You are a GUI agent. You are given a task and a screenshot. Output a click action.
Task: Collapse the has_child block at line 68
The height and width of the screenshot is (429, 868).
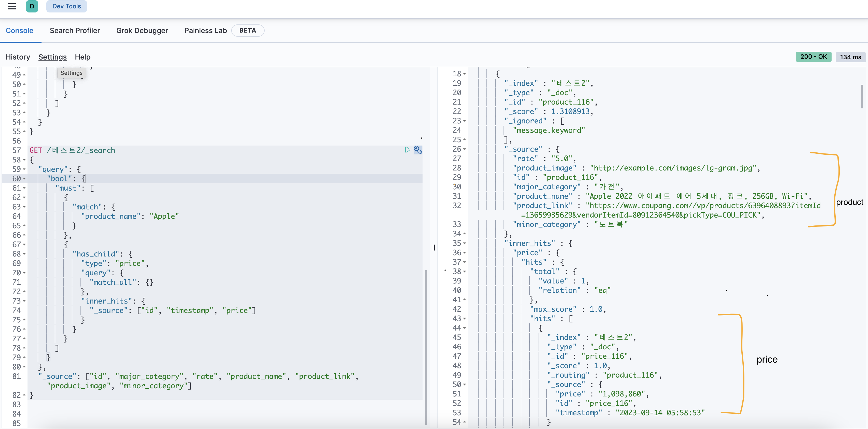coord(24,254)
